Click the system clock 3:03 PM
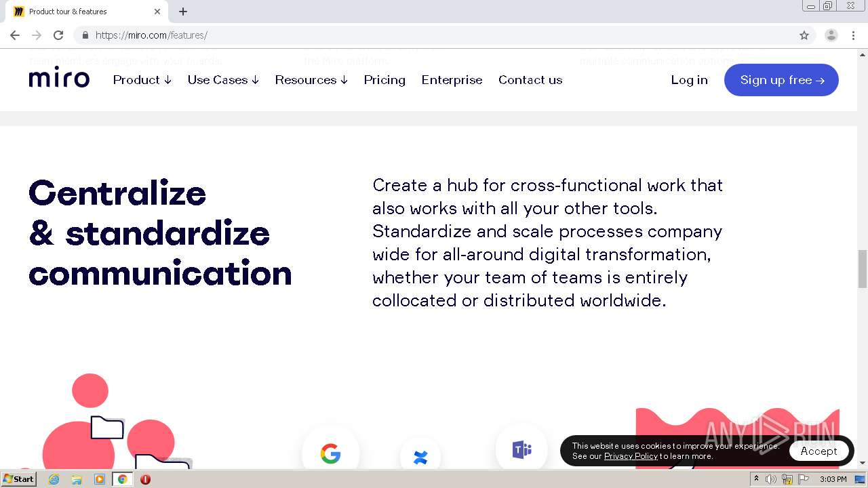868x488 pixels. (833, 479)
